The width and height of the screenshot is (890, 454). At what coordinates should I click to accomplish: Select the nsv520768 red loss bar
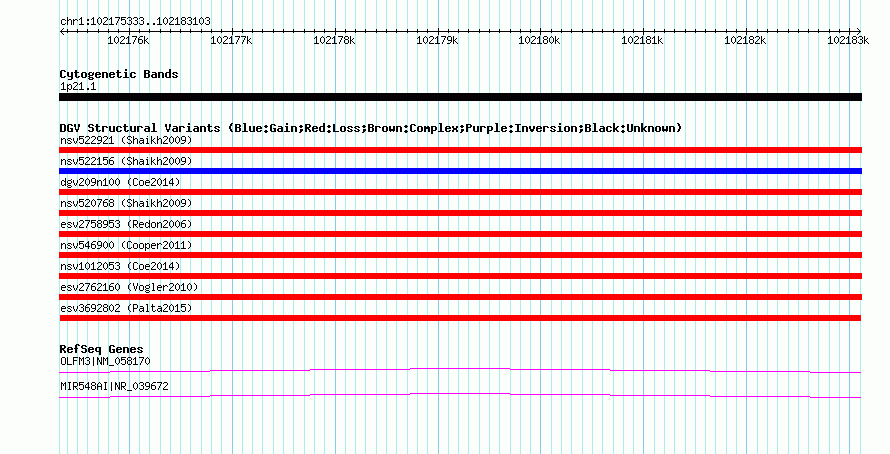pos(460,213)
